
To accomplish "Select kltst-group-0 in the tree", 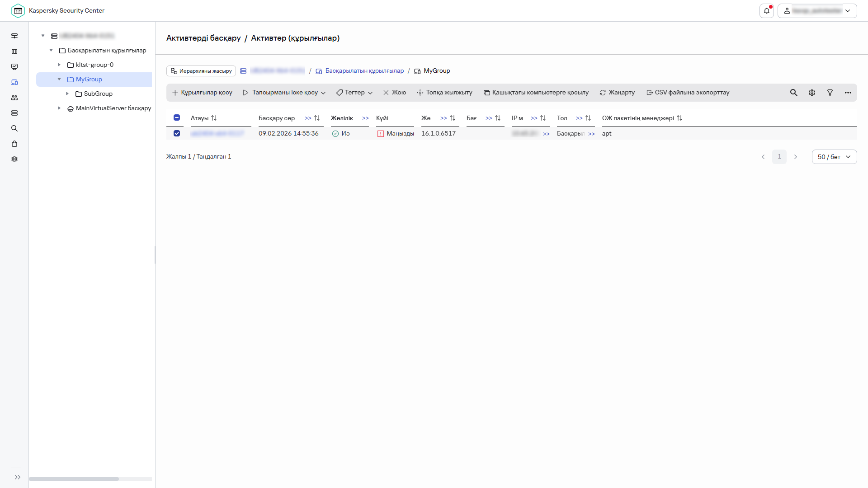I will coord(94,65).
